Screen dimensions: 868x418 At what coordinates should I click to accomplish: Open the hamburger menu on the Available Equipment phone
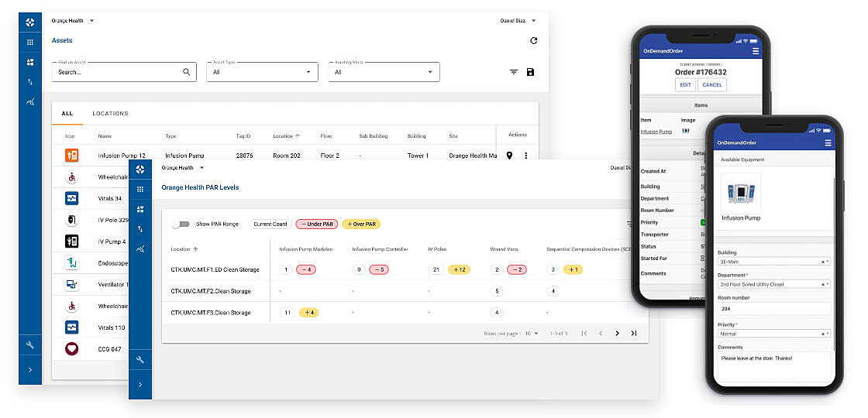point(828,143)
